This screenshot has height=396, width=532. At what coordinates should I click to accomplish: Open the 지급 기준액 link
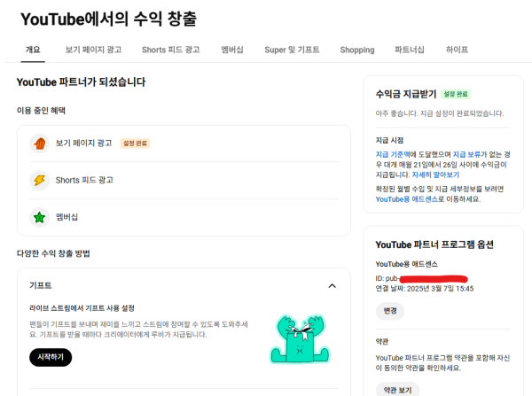[393, 154]
